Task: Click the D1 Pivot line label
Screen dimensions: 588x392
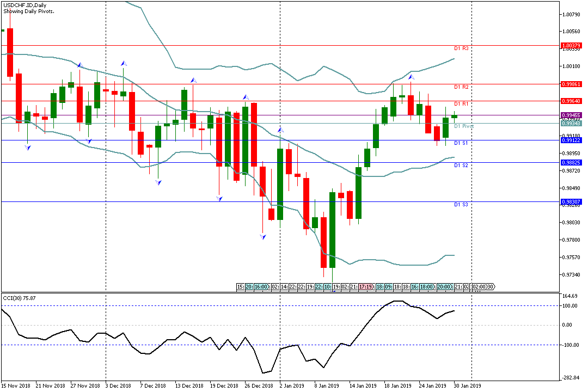Action: pos(464,126)
